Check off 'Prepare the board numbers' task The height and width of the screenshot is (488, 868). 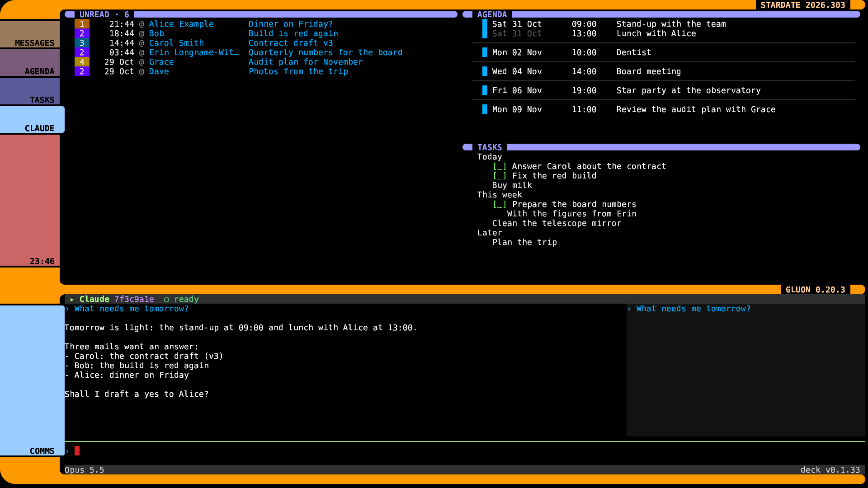click(500, 204)
